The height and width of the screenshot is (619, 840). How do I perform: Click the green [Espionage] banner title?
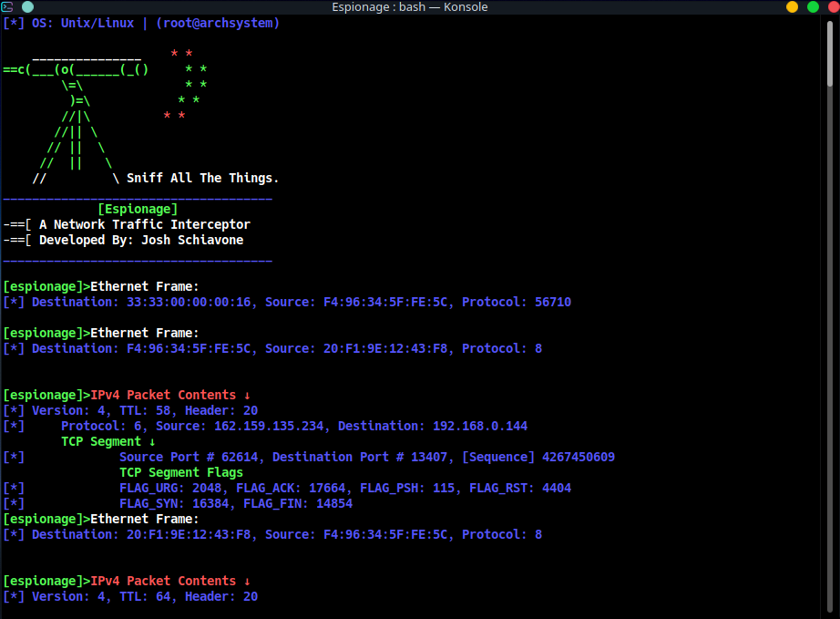click(x=138, y=209)
